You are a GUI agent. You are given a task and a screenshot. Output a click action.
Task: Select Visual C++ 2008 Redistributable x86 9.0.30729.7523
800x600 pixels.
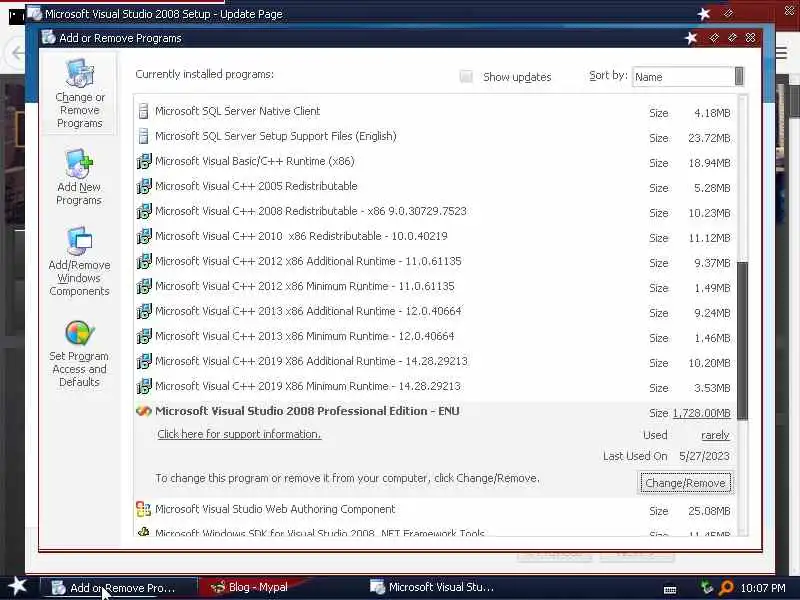click(x=435, y=211)
